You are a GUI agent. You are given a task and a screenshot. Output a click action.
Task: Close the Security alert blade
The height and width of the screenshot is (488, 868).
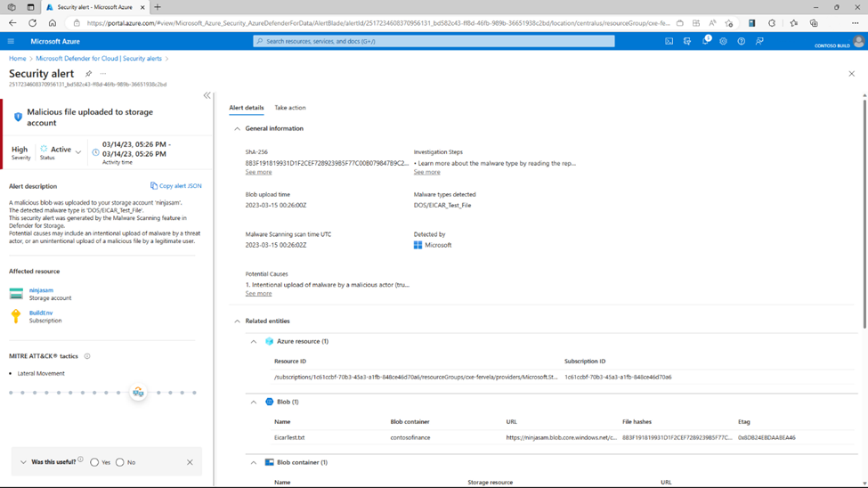click(851, 74)
